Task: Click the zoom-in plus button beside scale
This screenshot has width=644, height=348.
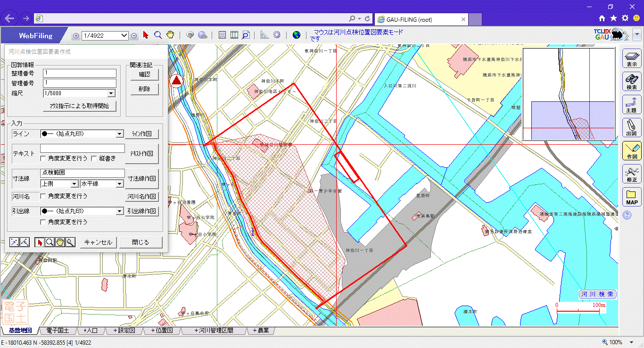Action: pyautogui.click(x=76, y=35)
